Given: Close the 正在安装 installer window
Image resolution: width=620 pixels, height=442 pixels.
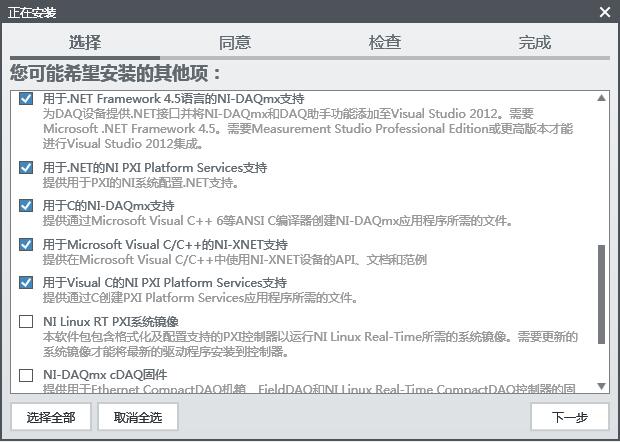Looking at the screenshot, I should pyautogui.click(x=605, y=12).
